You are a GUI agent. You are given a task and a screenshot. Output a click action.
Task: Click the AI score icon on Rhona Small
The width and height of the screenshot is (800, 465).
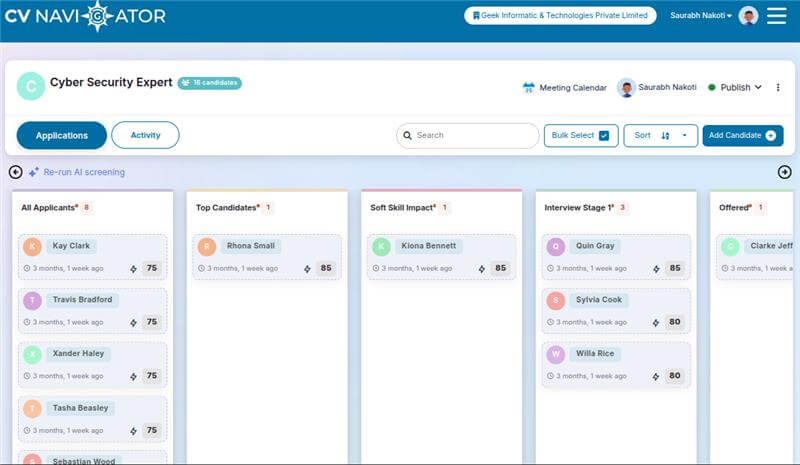click(x=307, y=268)
